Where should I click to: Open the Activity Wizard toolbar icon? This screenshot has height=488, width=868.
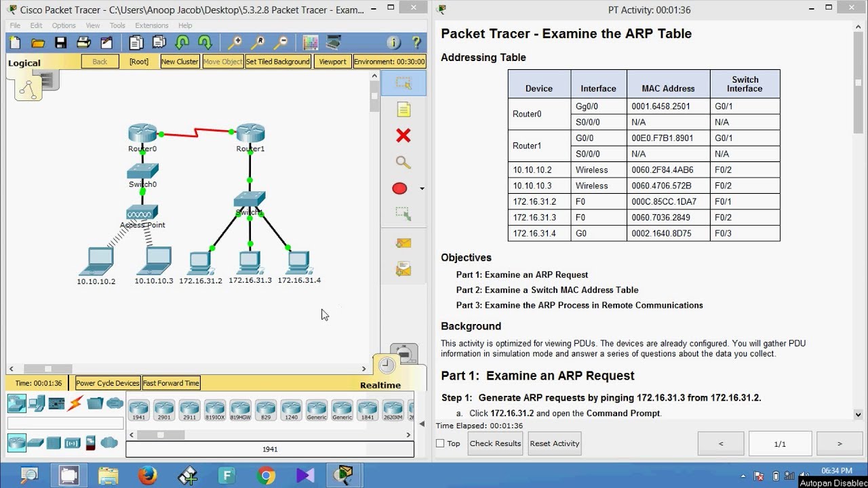106,43
